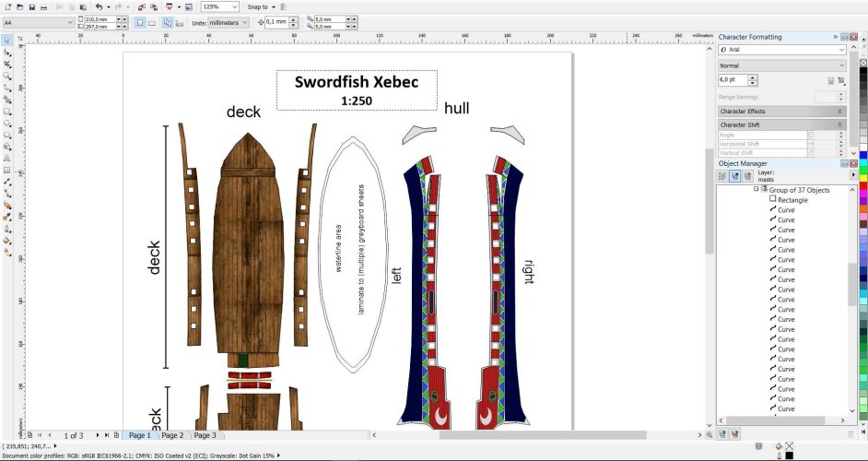
Task: Switch to Page 2 tab
Action: click(172, 435)
